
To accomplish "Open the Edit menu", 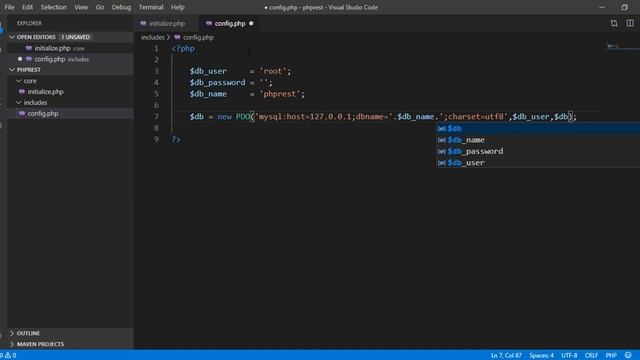I will pos(27,7).
